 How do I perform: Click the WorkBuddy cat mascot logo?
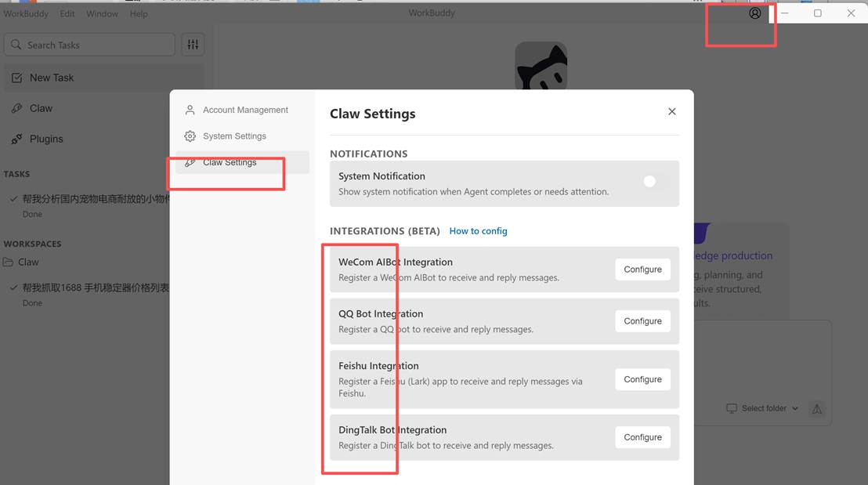541,65
